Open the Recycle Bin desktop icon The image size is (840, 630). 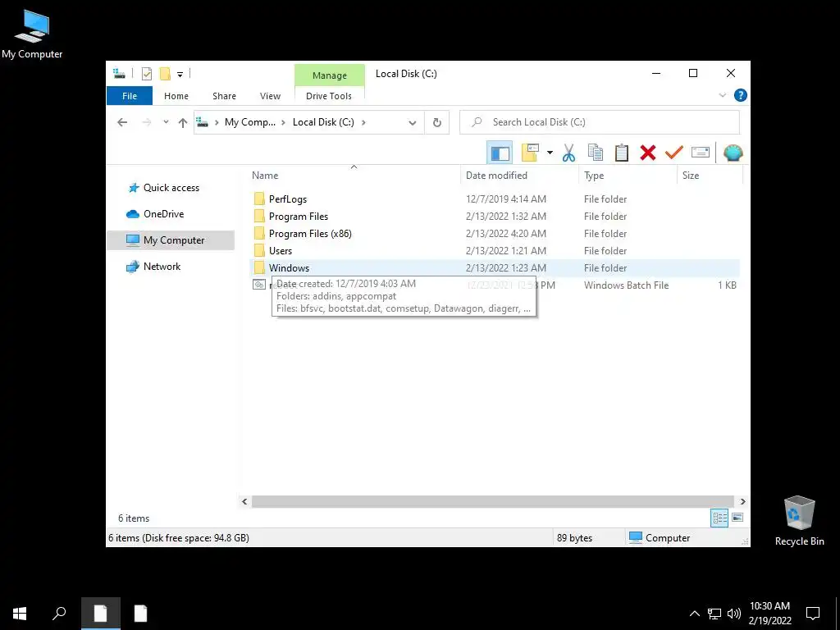tap(799, 521)
